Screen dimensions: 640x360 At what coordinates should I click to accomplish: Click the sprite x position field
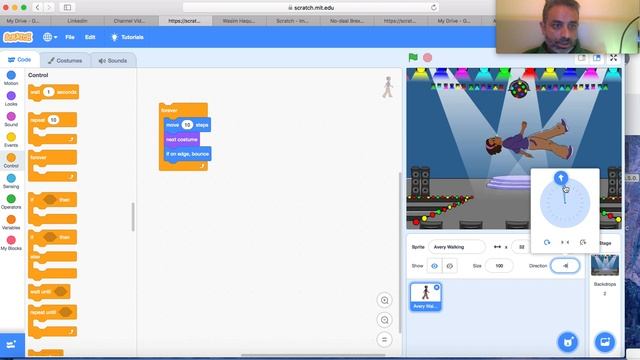[x=521, y=247]
